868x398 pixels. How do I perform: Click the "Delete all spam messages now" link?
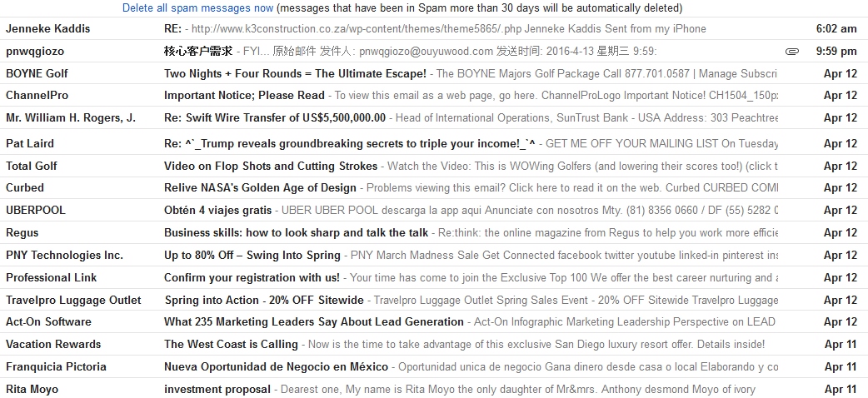197,8
